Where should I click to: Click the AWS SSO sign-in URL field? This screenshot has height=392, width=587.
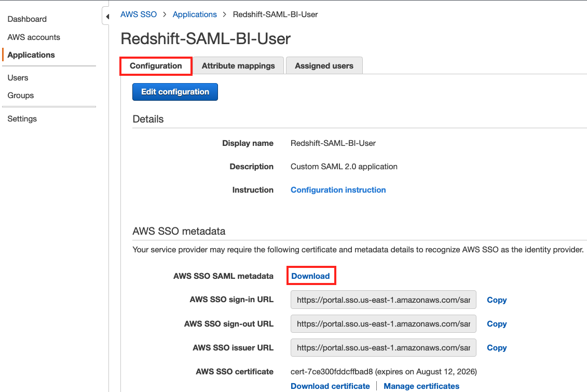[383, 300]
